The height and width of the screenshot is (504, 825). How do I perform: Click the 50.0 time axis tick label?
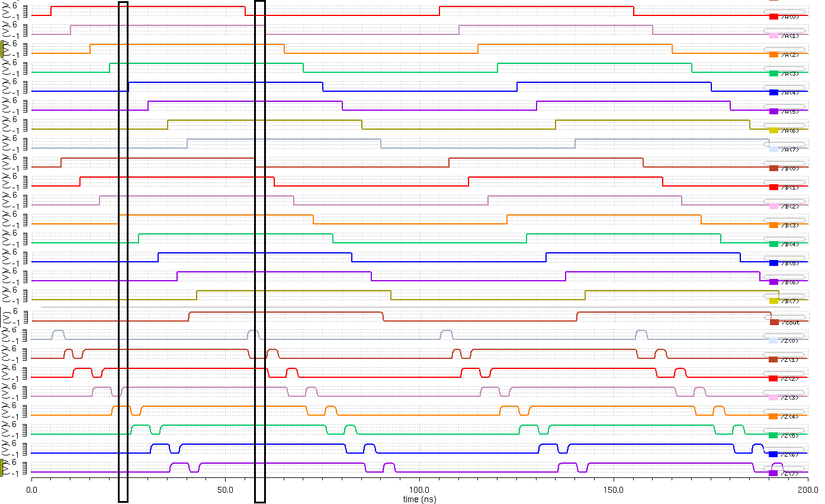(226, 490)
